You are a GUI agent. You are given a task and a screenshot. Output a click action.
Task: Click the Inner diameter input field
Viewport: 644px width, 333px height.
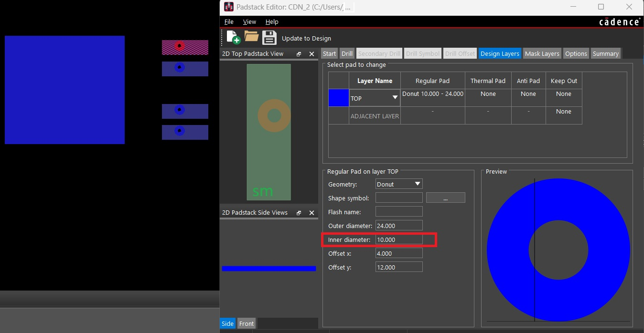click(399, 239)
